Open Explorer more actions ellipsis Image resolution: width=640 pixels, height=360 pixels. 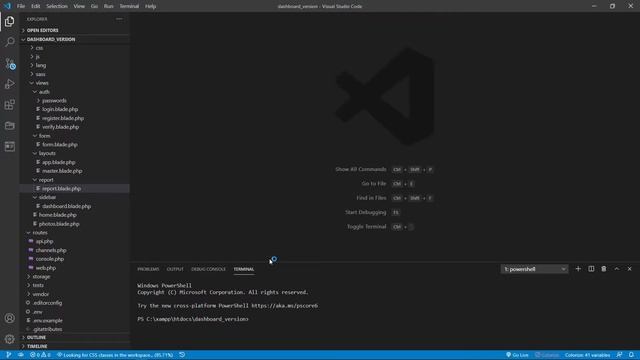pyautogui.click(x=119, y=19)
